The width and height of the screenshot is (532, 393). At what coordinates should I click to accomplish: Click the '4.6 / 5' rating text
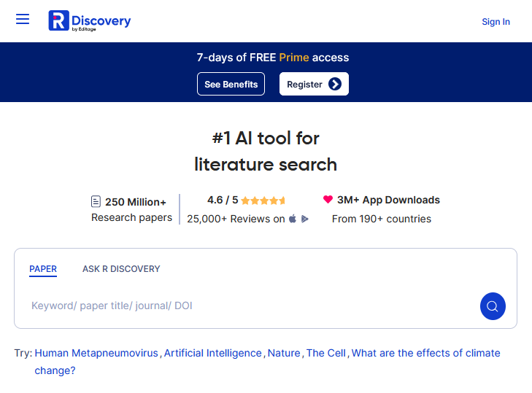(x=223, y=200)
